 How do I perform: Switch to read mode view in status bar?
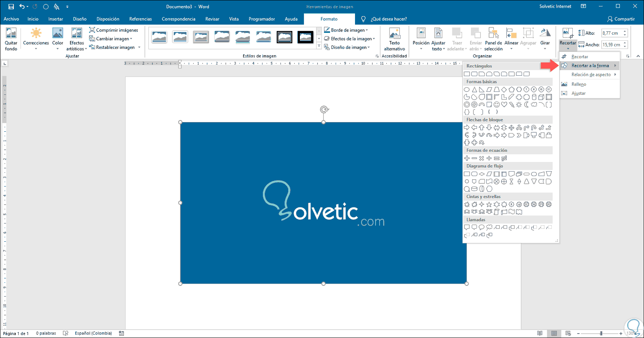540,333
